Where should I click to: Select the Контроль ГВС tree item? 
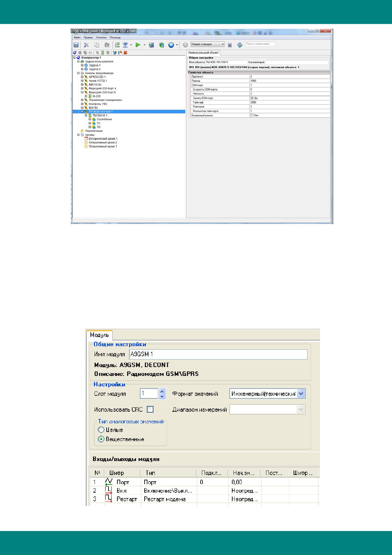[x=98, y=104]
